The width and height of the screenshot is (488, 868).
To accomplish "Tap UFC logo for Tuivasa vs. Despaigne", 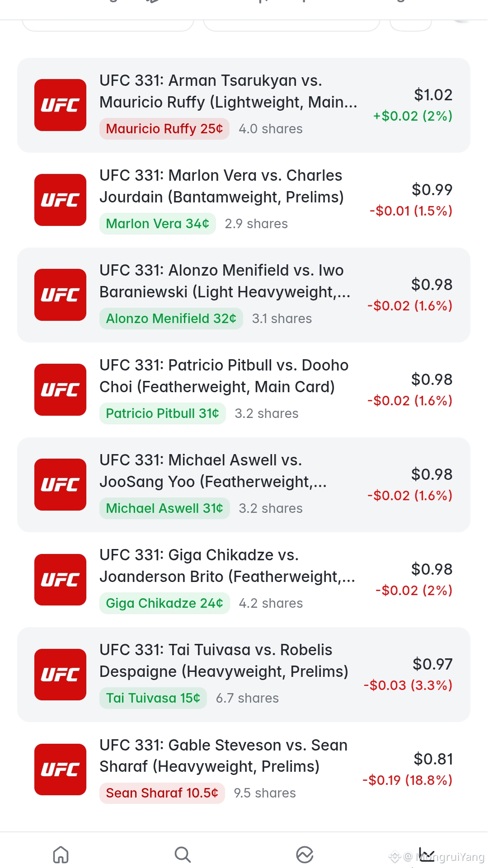I will (60, 675).
